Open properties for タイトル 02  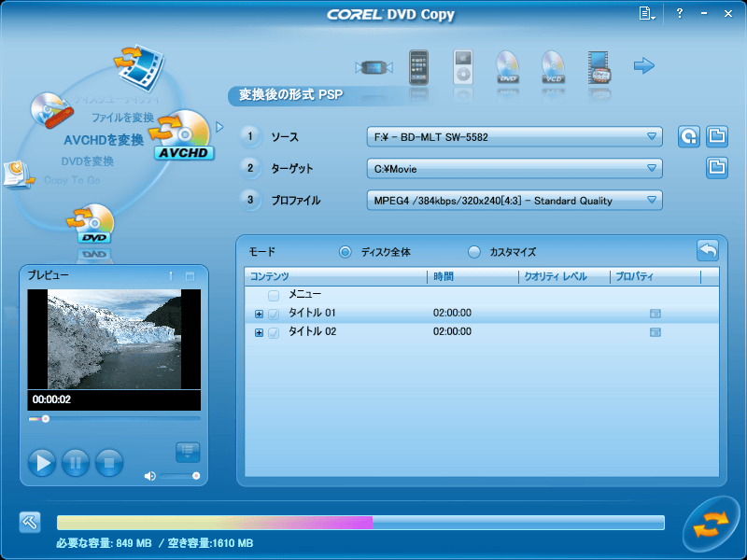coord(655,332)
